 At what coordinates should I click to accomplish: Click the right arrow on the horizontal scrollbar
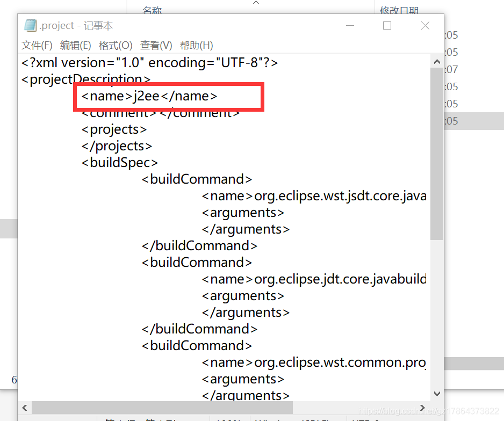click(422, 408)
